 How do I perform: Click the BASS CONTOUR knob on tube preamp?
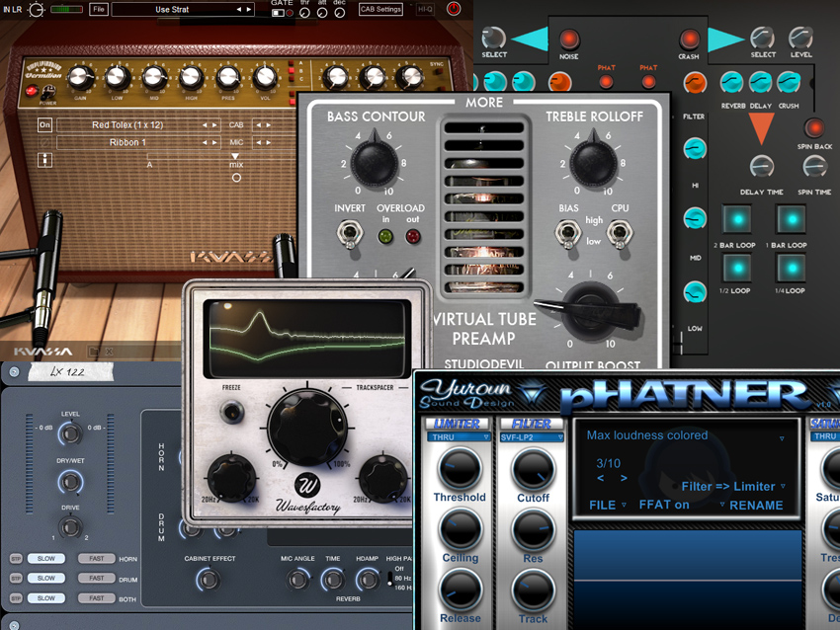click(x=375, y=162)
